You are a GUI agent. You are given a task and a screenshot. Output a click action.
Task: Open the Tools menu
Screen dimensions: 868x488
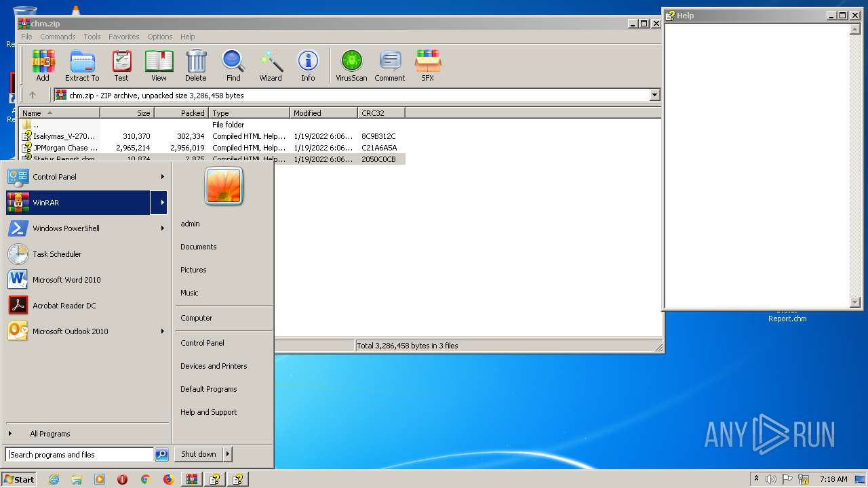(x=92, y=37)
